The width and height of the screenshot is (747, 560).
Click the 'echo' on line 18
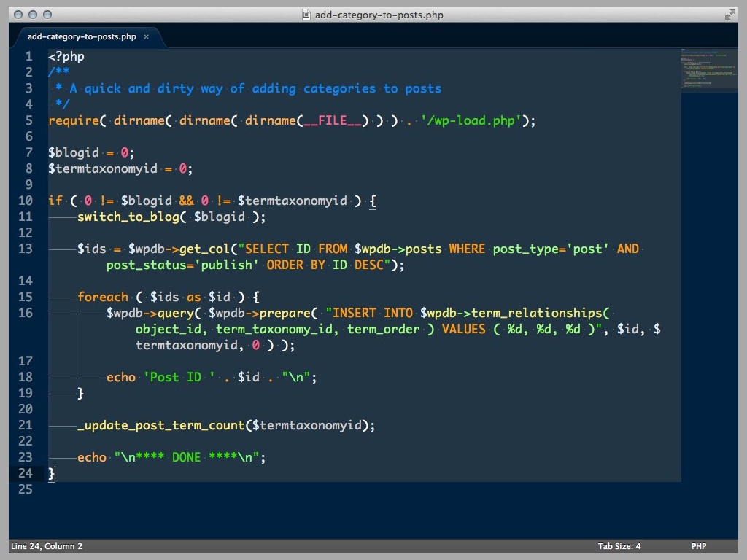tap(121, 378)
